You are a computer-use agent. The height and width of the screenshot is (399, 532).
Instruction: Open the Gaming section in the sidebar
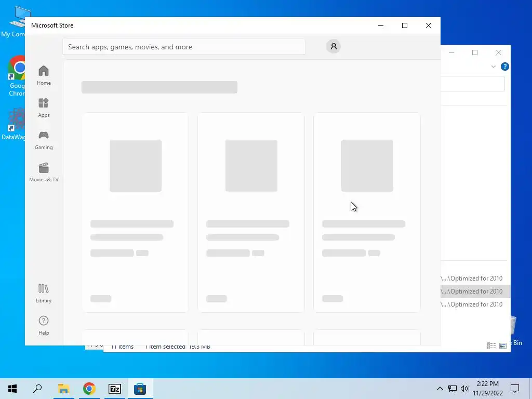[x=44, y=140]
